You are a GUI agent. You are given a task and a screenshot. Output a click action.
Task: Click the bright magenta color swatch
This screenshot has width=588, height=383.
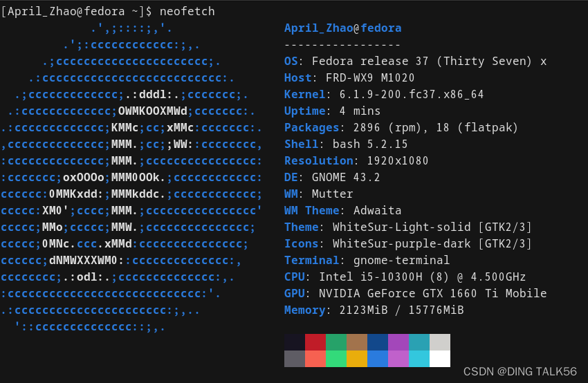tap(398, 359)
